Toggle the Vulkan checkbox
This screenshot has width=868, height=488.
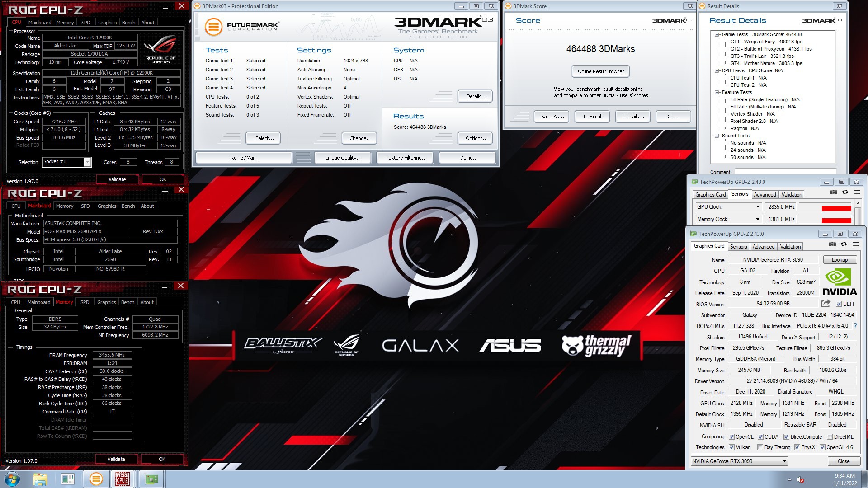731,447
